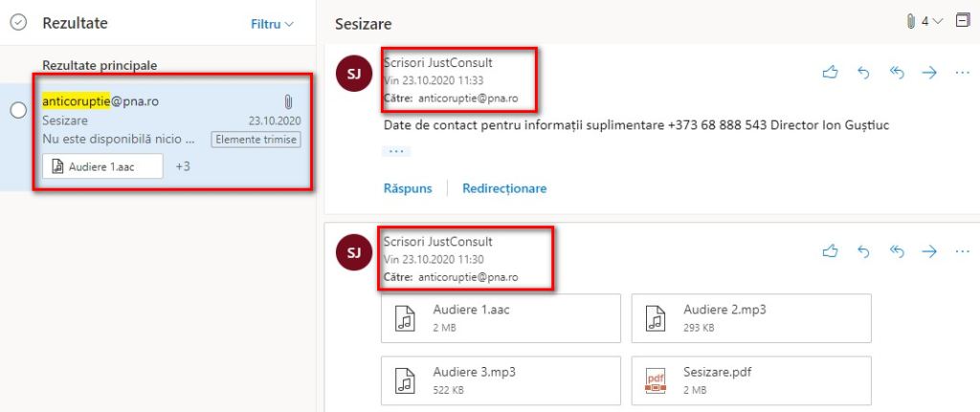Expand collapsed message content ellipsis
The height and width of the screenshot is (412, 980).
(x=396, y=151)
